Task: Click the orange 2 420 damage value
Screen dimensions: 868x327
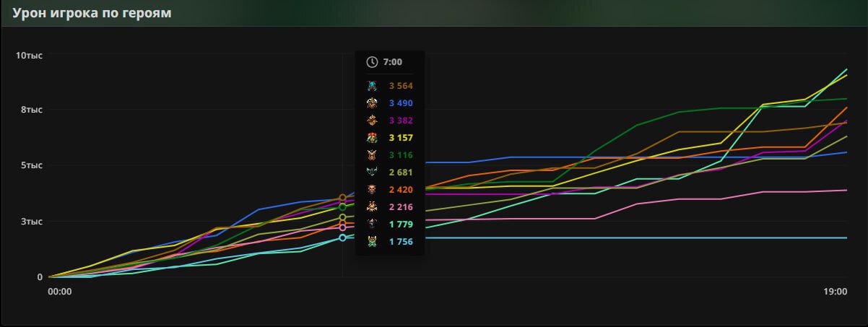Action: (x=401, y=190)
